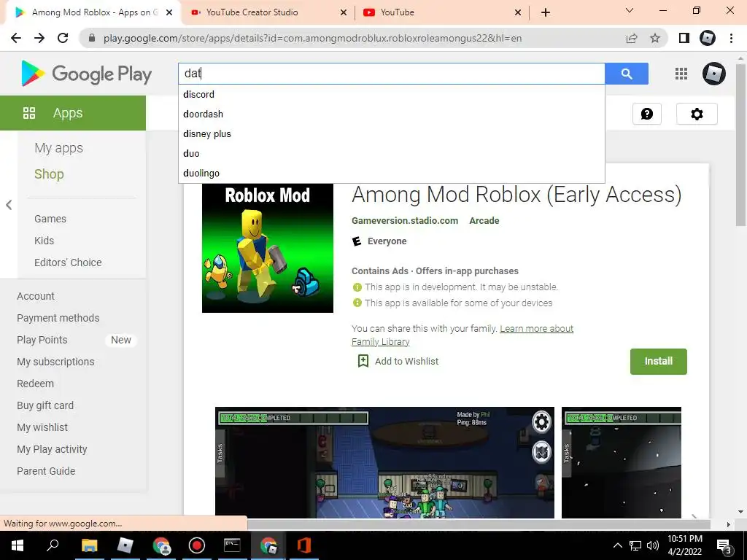
Task: Open Windows taskbar search
Action: click(x=53, y=545)
